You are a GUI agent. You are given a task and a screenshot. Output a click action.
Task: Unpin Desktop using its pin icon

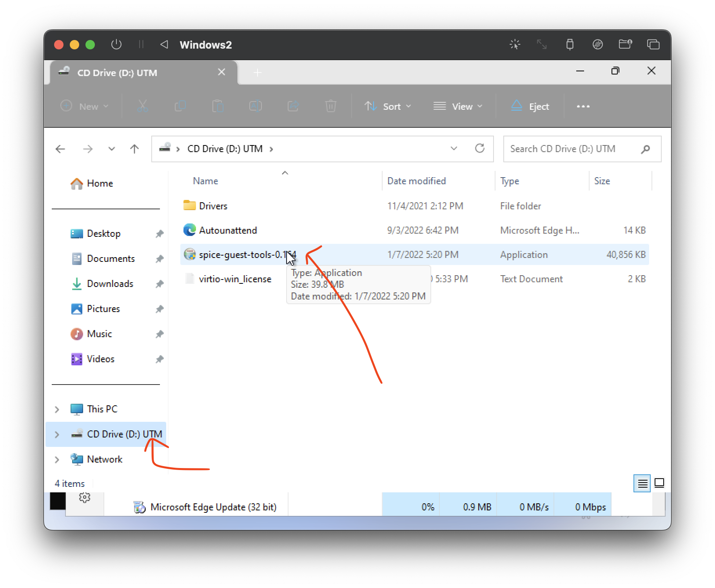pos(159,234)
